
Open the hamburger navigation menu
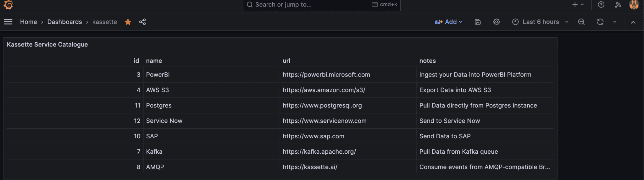[x=8, y=22]
